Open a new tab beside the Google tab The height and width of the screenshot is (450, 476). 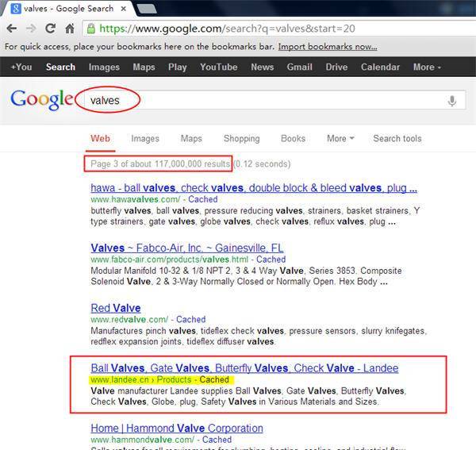click(147, 9)
